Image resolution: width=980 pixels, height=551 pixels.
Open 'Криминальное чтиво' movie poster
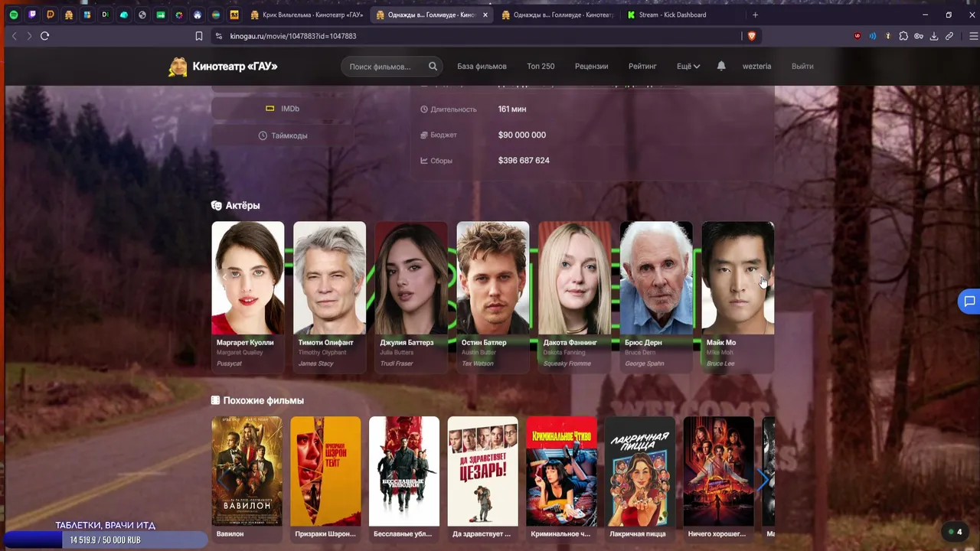tap(561, 471)
